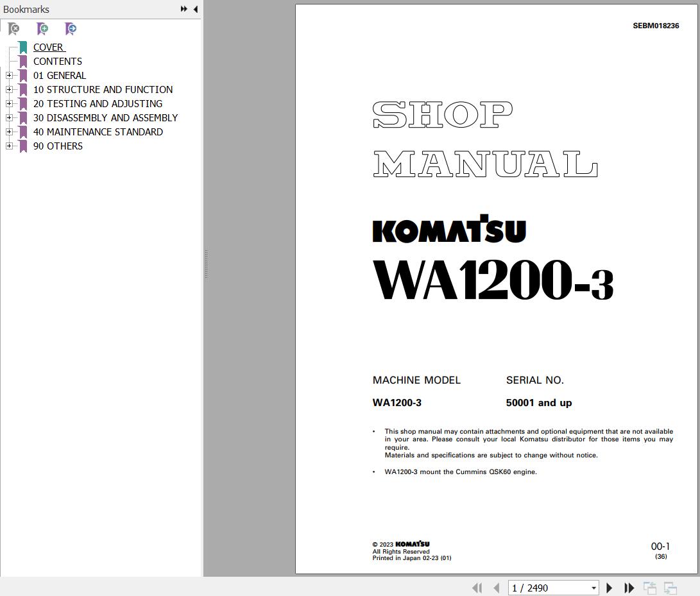The height and width of the screenshot is (596, 700).
Task: Open the CONTENTS bookmark
Action: point(58,61)
